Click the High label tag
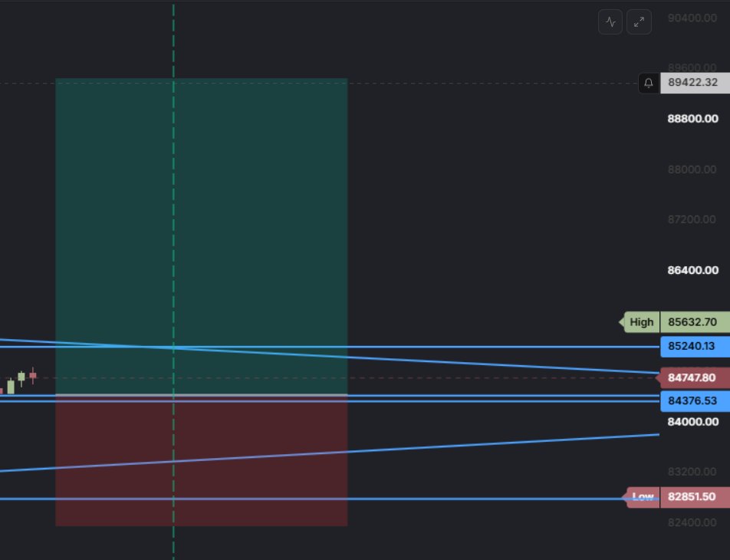Screen dimensions: 730x560 click(x=640, y=322)
